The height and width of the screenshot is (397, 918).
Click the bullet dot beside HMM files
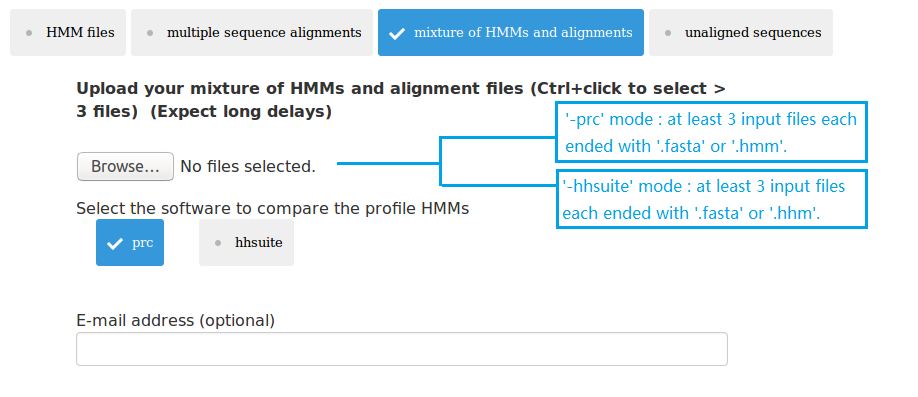[29, 33]
